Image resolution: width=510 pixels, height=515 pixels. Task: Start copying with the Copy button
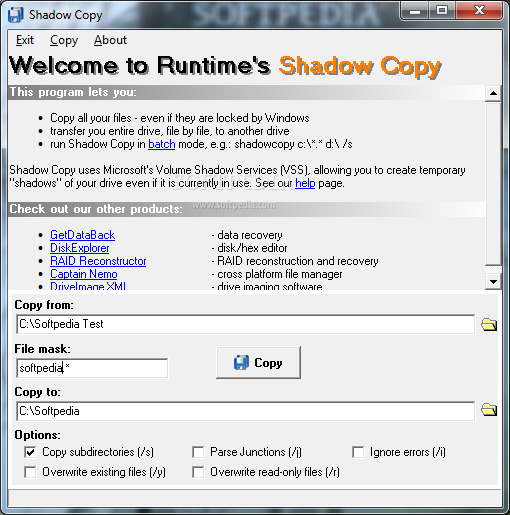258,362
